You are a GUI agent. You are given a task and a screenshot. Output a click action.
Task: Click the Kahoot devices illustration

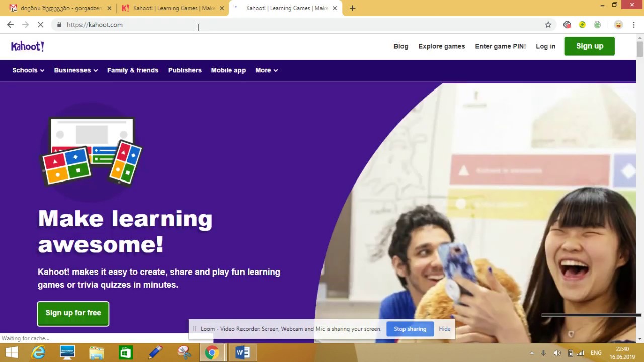(x=92, y=152)
